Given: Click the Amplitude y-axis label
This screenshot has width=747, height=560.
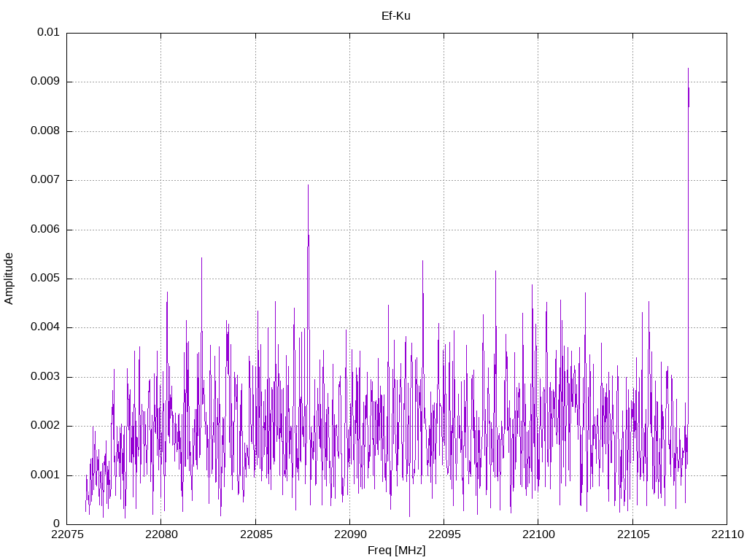Looking at the screenshot, I should 9,278.
